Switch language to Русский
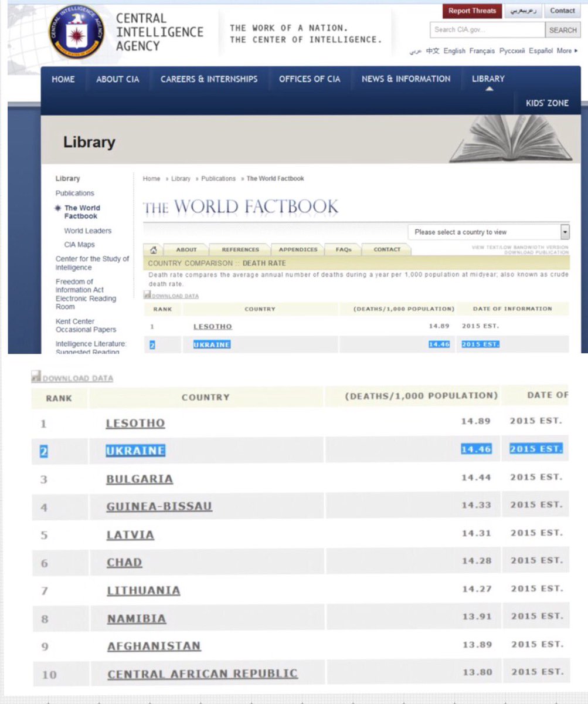Viewport: 588px width, 704px height. [512, 51]
